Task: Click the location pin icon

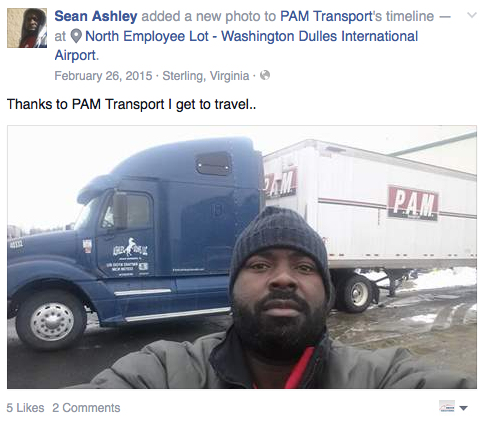Action: [x=76, y=36]
